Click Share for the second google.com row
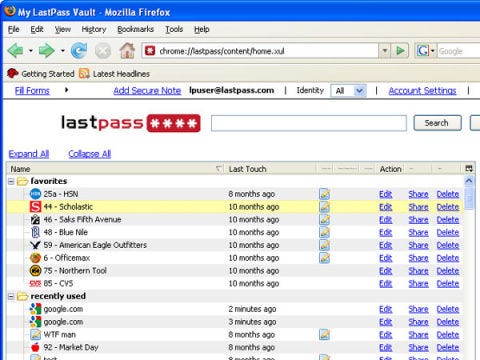The width and height of the screenshot is (480, 360). (418, 322)
